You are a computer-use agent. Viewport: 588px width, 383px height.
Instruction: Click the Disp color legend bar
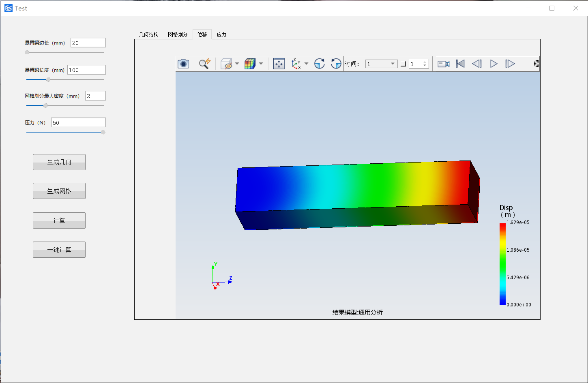[x=502, y=264]
